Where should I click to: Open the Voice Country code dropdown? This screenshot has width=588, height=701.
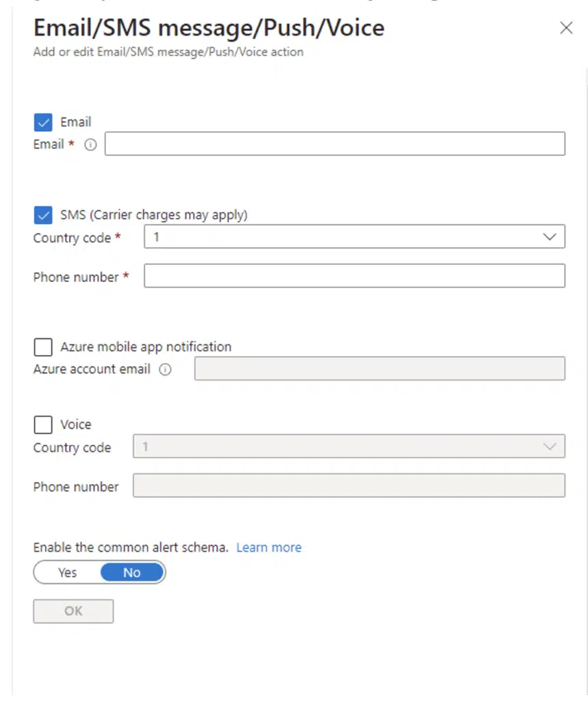(349, 446)
